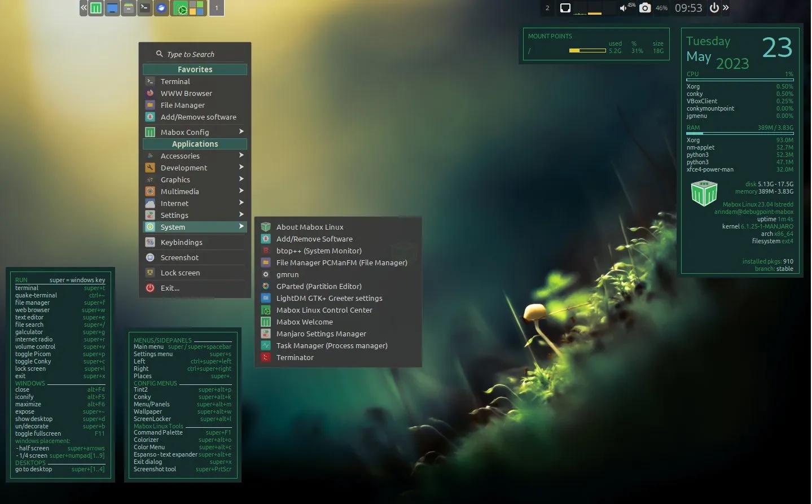Click the network status icon in the tray
Image resolution: width=812 pixels, height=504 pixels.
565,8
